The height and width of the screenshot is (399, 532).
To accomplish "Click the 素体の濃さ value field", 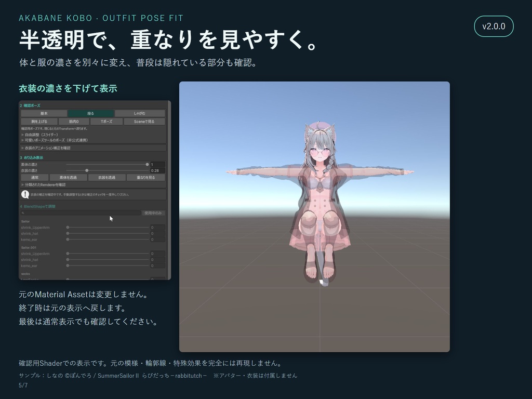I will [x=157, y=165].
